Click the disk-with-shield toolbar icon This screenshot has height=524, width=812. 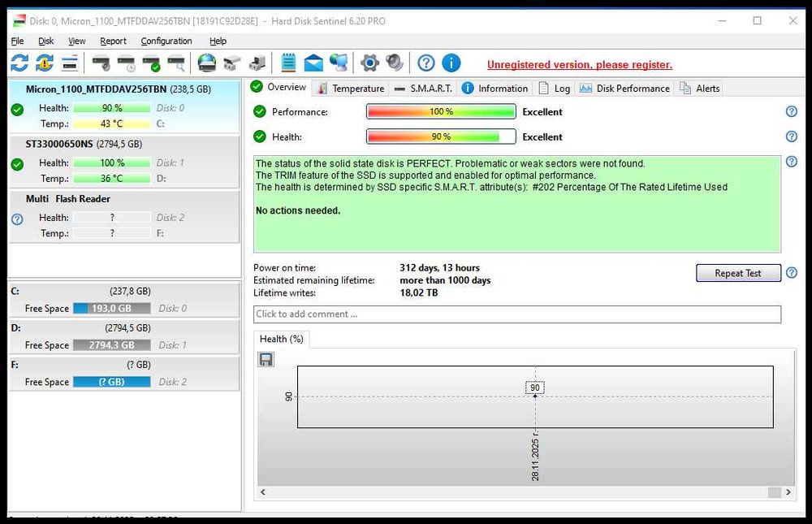tap(101, 63)
